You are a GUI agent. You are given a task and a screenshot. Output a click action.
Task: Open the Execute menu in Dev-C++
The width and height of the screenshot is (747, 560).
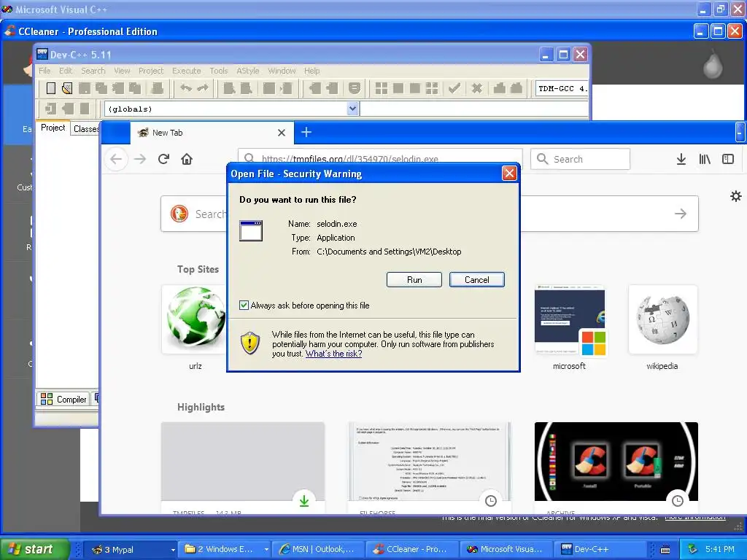click(x=186, y=71)
